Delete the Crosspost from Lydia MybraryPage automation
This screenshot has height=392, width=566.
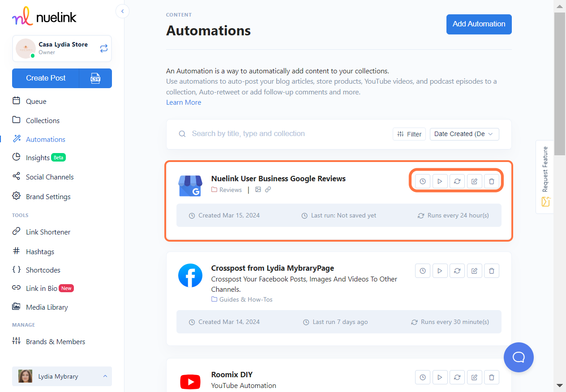click(492, 271)
